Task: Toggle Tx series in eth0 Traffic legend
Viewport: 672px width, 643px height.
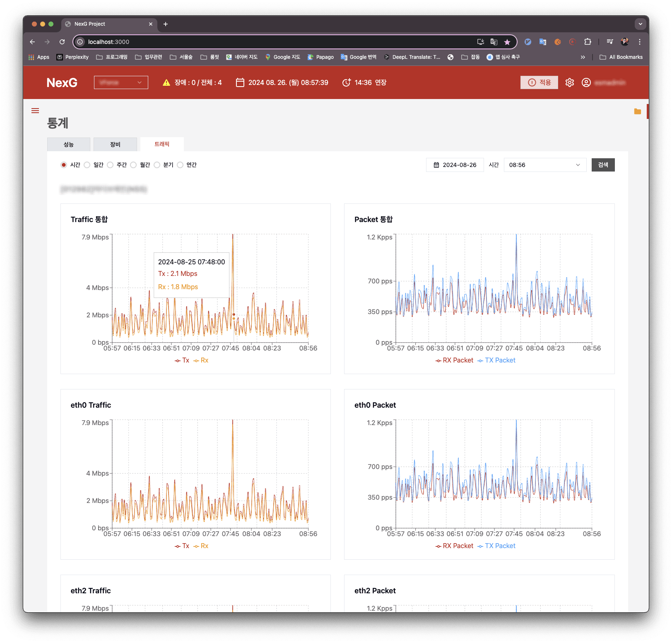Action: click(182, 546)
